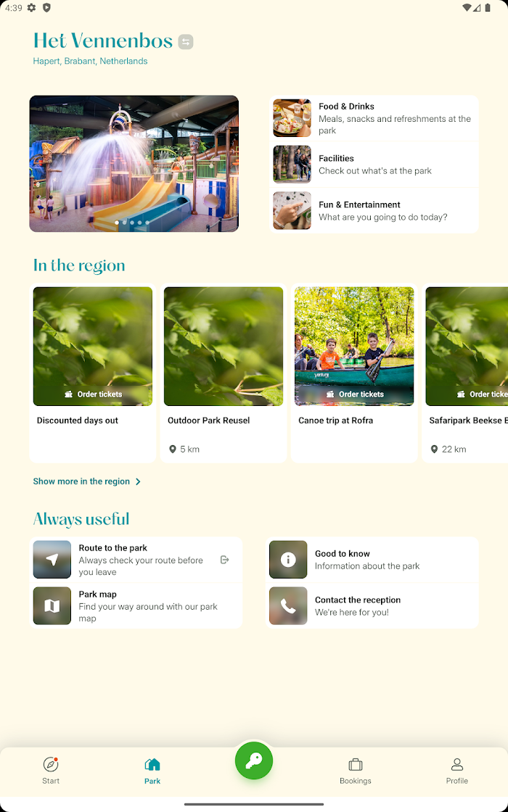This screenshot has height=812, width=508.
Task: Go to the Start tab
Action: point(51,771)
